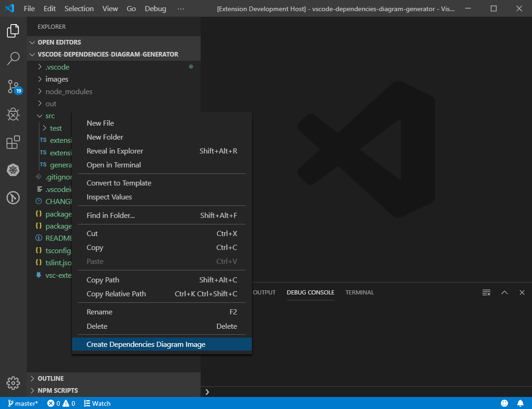The image size is (532, 409).
Task: Maximize panel using the up chevron
Action: (x=505, y=293)
